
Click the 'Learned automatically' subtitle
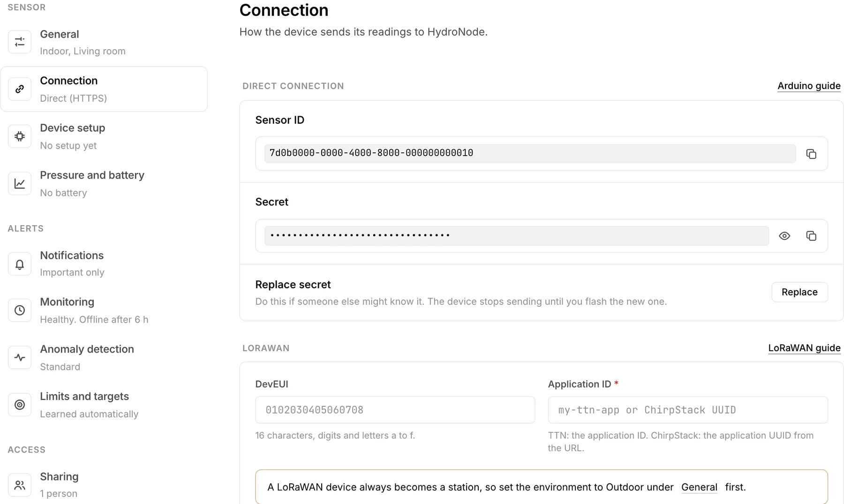click(89, 414)
